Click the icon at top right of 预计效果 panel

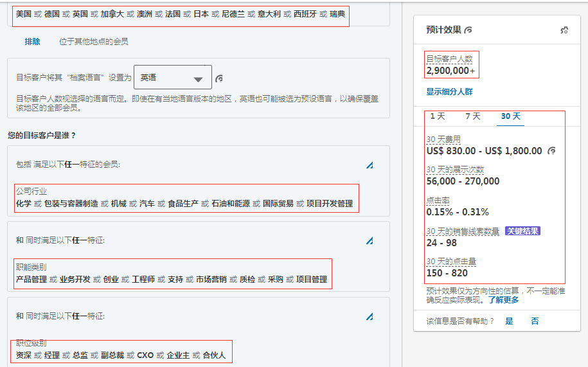click(x=564, y=30)
